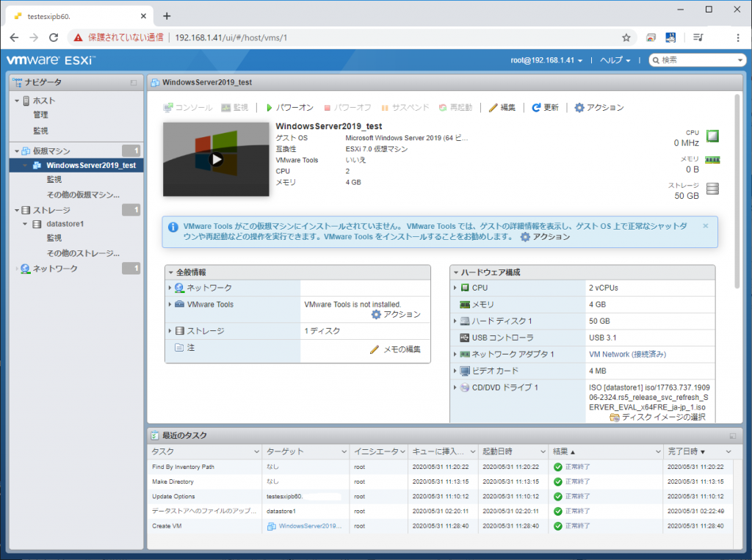The height and width of the screenshot is (560, 752).
Task: Expand the Hard Disk 1 row
Action: 455,321
